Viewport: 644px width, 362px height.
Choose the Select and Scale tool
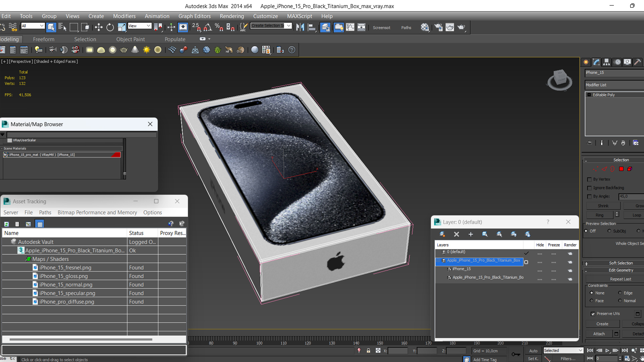[x=121, y=27]
